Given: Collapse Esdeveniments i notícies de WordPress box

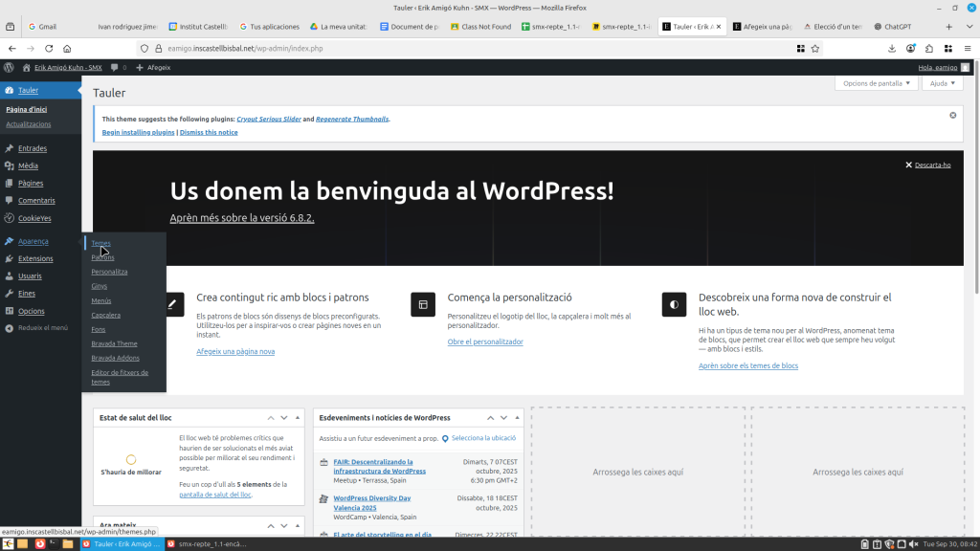Looking at the screenshot, I should (x=516, y=418).
